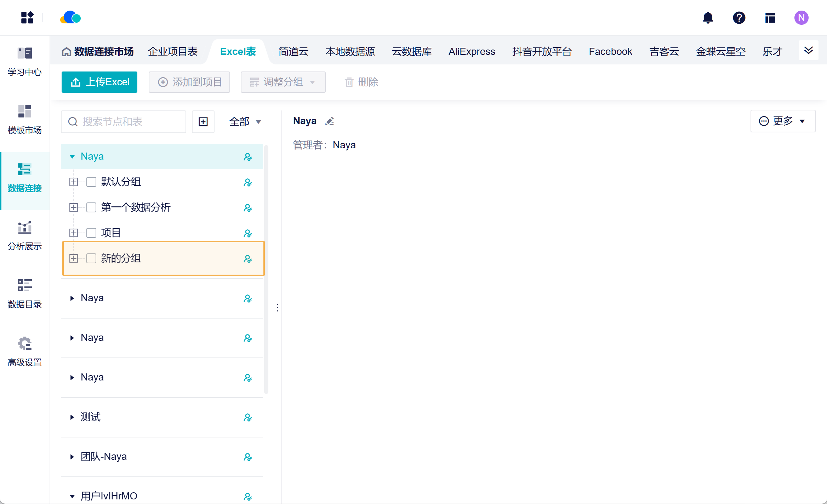Check the 默认分组 checkbox
Screen dimensions: 827x504
[x=91, y=182]
